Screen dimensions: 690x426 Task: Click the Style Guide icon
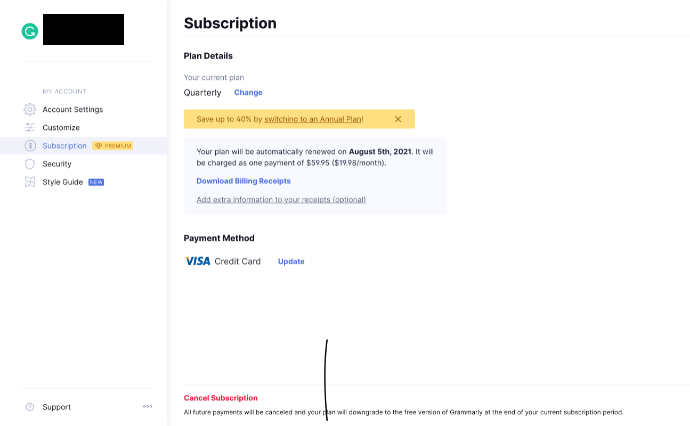(x=29, y=182)
